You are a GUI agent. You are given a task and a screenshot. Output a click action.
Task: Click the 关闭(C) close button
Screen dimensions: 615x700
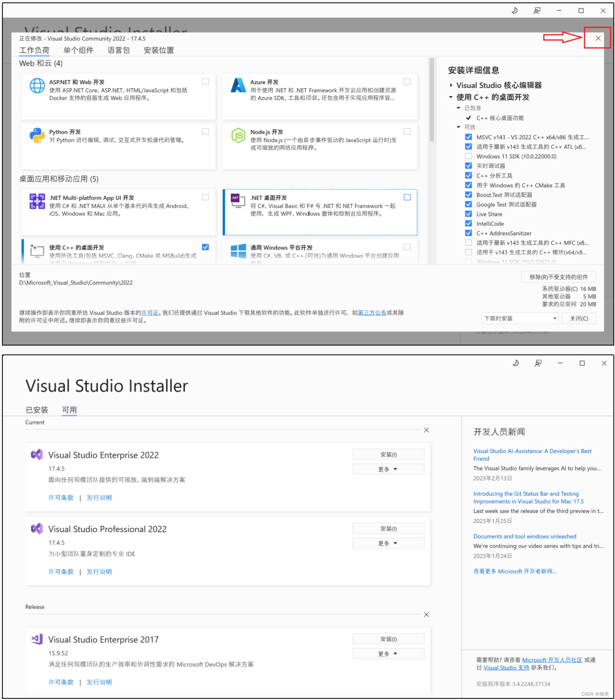pos(579,318)
